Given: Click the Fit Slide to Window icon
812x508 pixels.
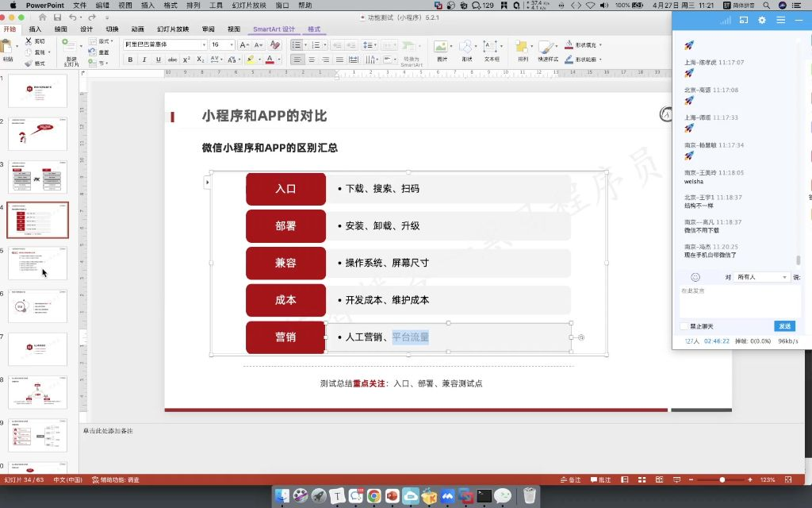Looking at the screenshot, I should [x=788, y=480].
